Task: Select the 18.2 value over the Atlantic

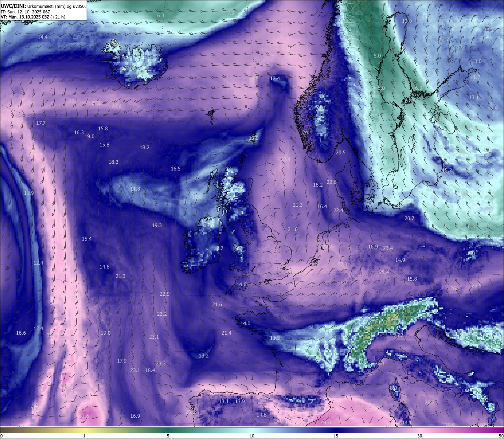Action: tap(145, 147)
